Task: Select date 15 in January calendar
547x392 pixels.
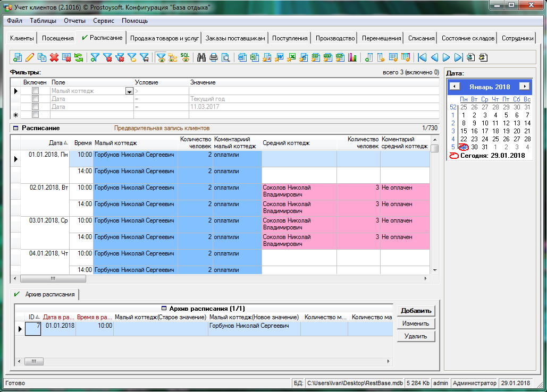Action: coord(464,131)
